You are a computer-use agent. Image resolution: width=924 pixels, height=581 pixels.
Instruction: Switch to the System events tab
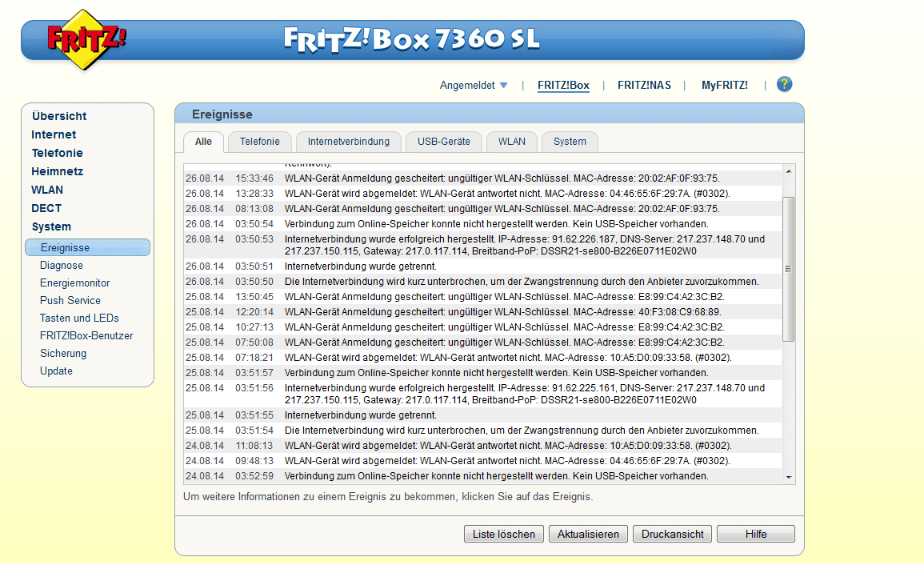(x=570, y=142)
